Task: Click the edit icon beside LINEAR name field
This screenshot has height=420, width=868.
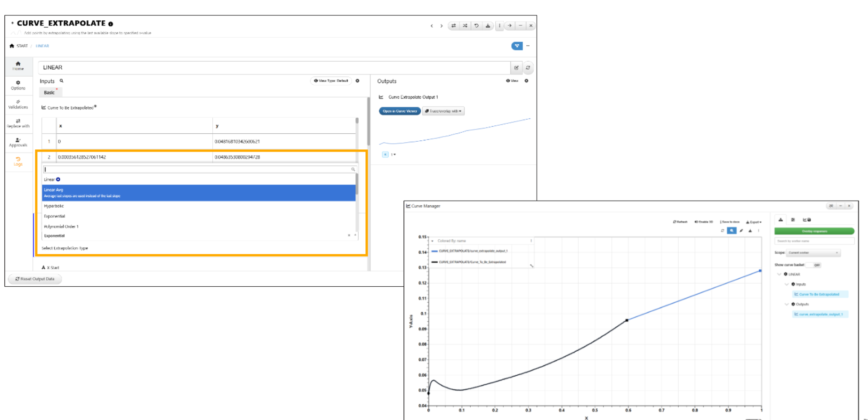Action: pos(516,68)
